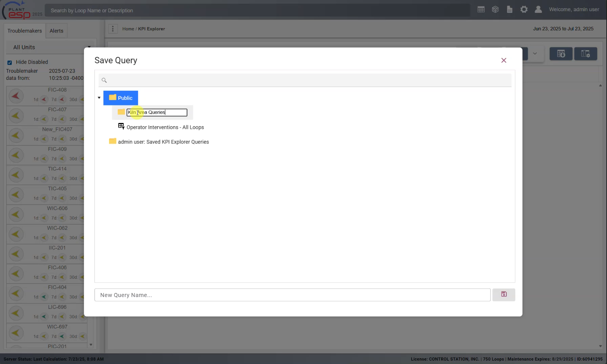Screen dimensions: 607x364
Task: Click the Search by Loop Name field
Action: point(257,10)
